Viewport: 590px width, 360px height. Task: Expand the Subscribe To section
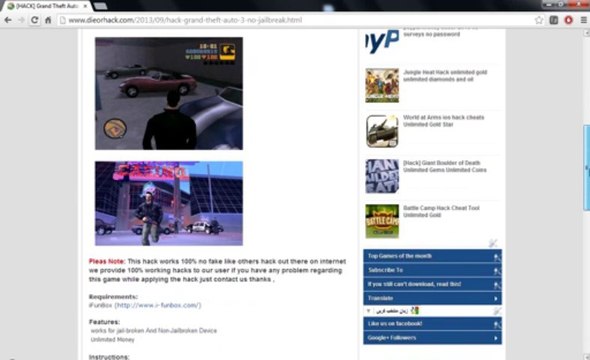coord(432,270)
